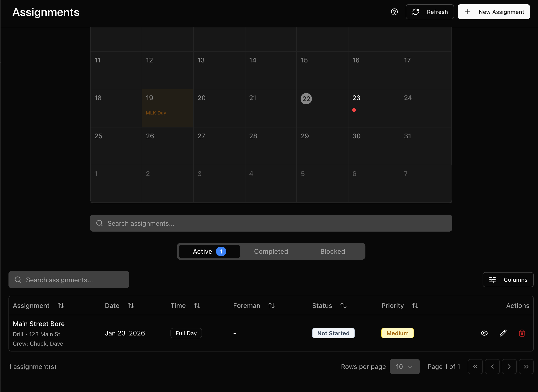Go to first page with double-chevron icon

[475, 367]
